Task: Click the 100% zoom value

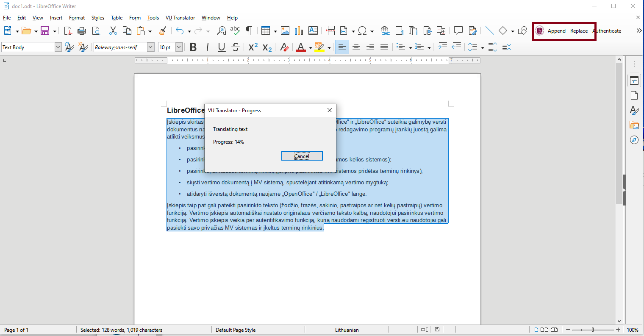Action: 633,330
